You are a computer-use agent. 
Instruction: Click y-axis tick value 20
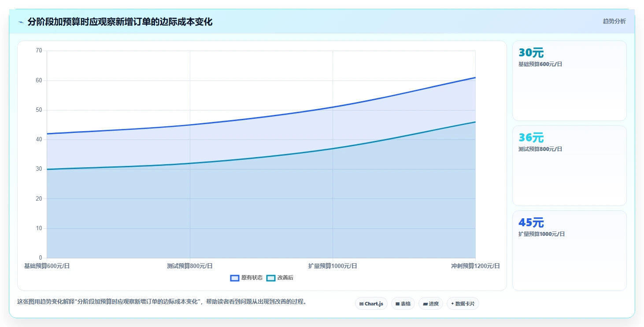click(39, 198)
